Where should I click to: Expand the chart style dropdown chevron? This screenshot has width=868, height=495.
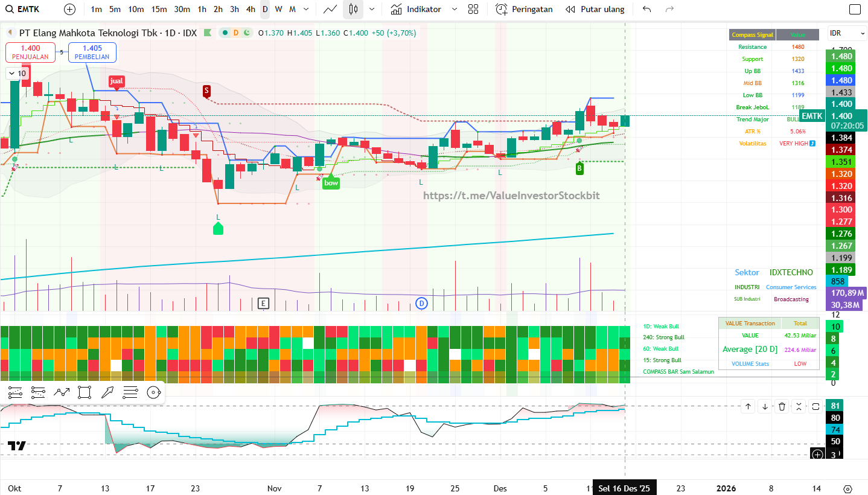pos(371,9)
